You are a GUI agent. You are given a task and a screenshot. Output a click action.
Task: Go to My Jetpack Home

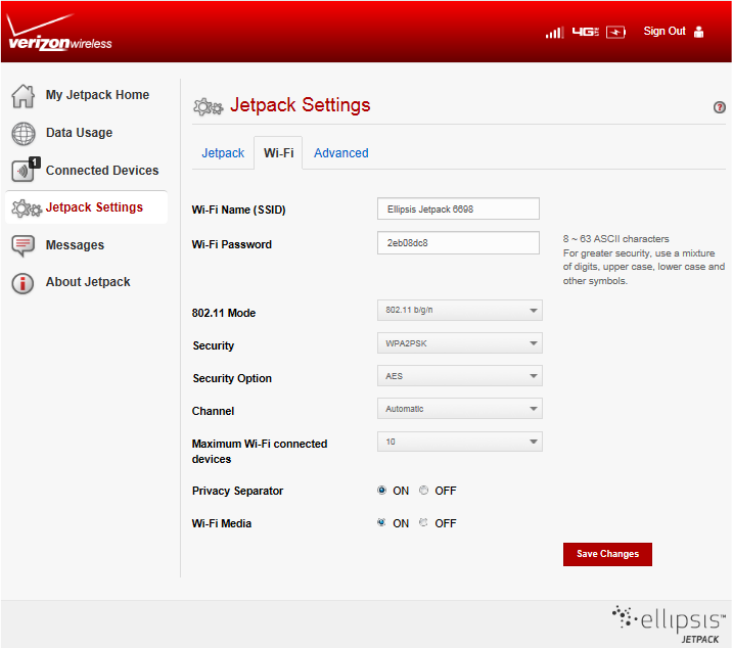(97, 95)
